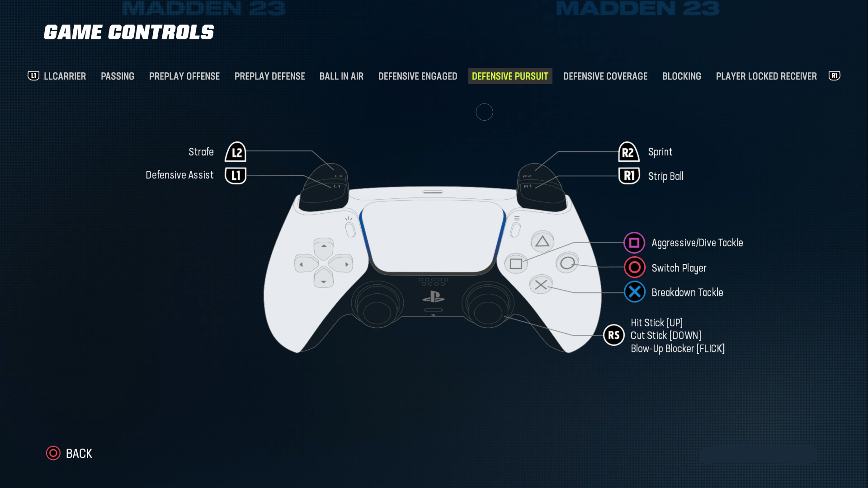
Task: Toggle DEFENSIVE PURSUIT active tab highlight
Action: [509, 75]
